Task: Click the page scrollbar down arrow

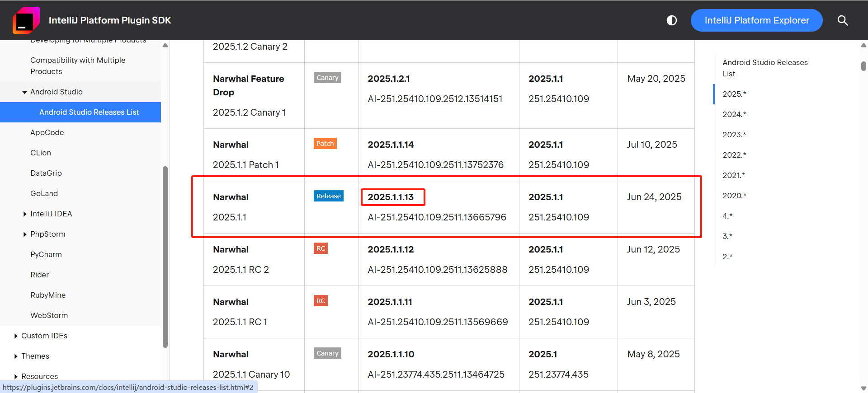Action: point(863,388)
